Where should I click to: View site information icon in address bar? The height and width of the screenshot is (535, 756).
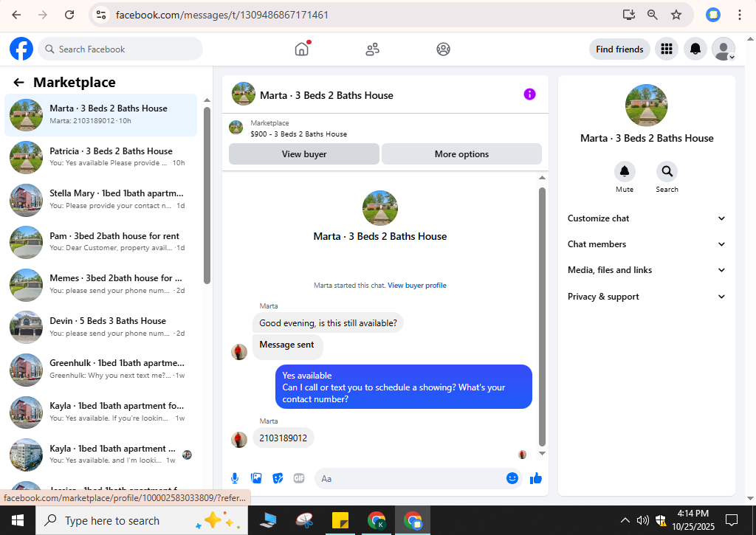coord(101,15)
